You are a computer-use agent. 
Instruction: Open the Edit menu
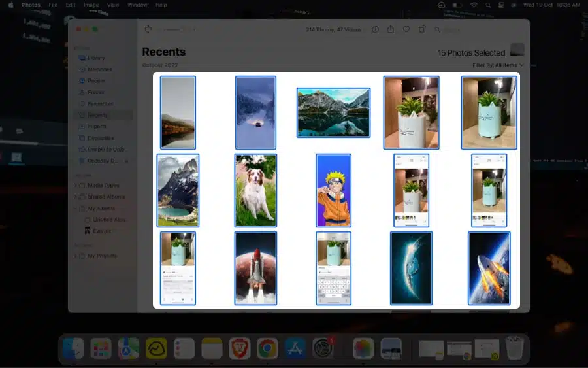point(71,5)
